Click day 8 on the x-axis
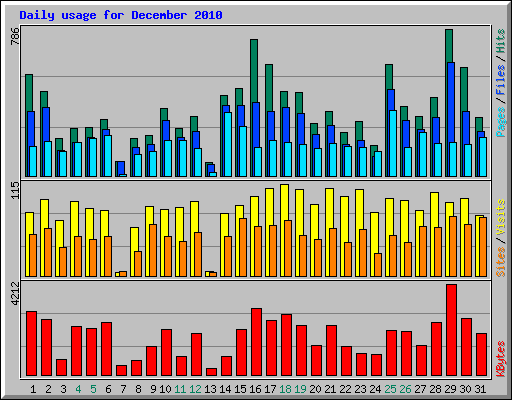This screenshot has width=512, height=400. [138, 389]
